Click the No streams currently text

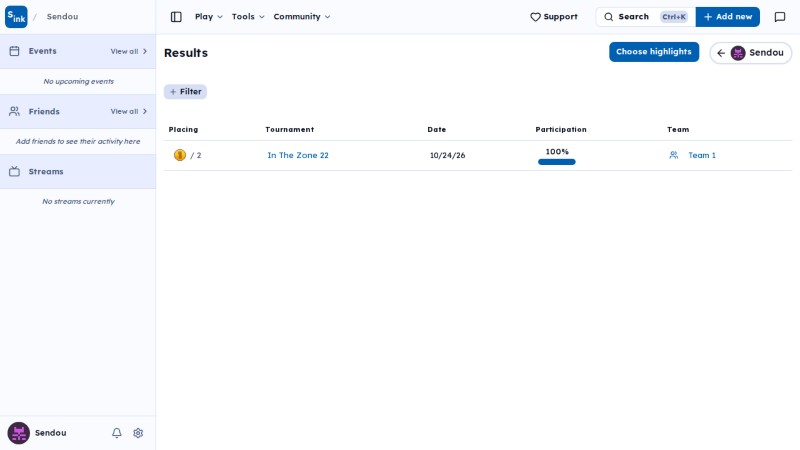[79, 202]
